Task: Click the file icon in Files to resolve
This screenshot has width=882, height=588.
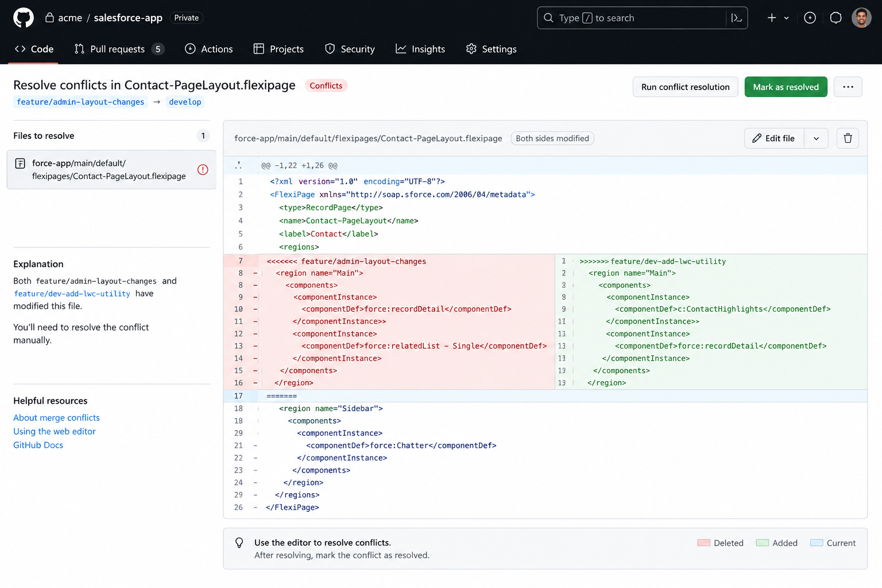Action: 20,163
